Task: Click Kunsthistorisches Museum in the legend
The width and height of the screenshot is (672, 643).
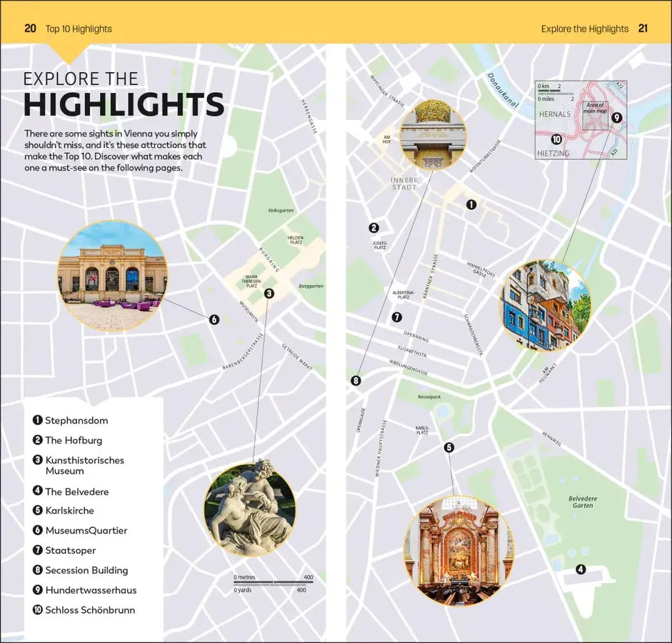Action: click(x=84, y=465)
